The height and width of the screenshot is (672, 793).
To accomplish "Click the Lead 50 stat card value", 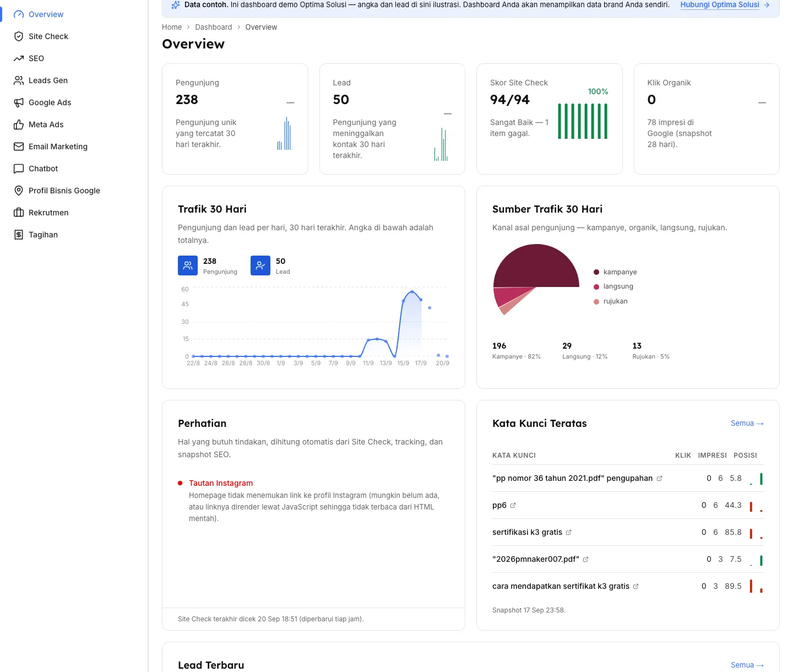I will pyautogui.click(x=341, y=100).
